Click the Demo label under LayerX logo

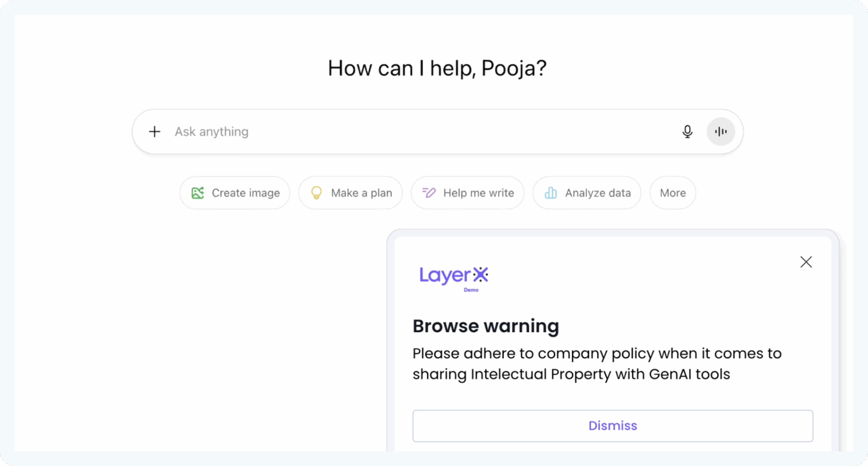pos(471,290)
